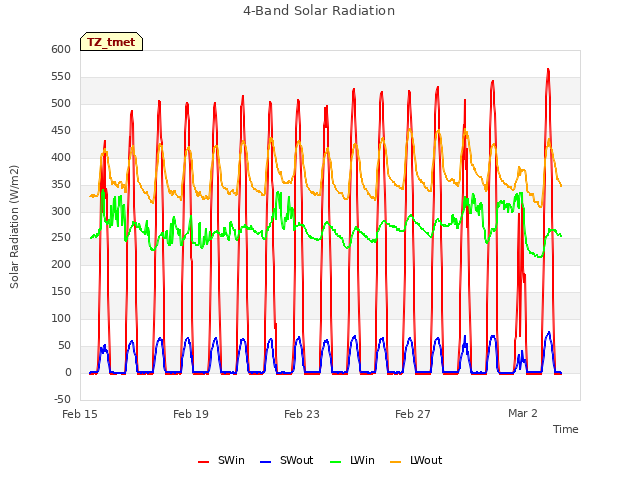Click the 150 y-axis tick label
The width and height of the screenshot is (640, 480).
click(61, 291)
